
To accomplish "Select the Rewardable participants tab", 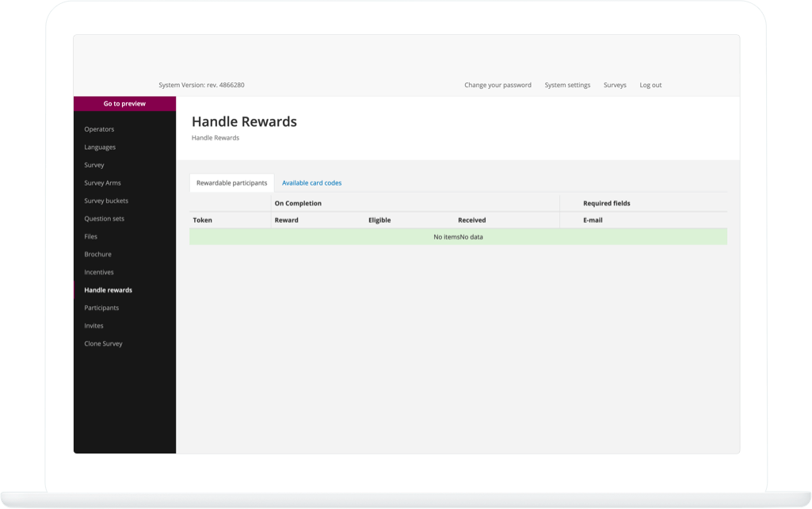I will click(231, 183).
